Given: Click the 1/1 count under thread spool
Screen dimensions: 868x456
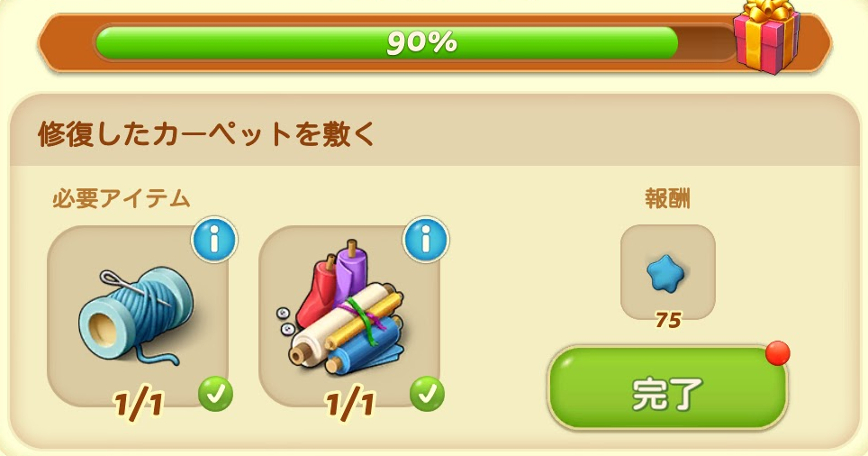Looking at the screenshot, I should 139,404.
